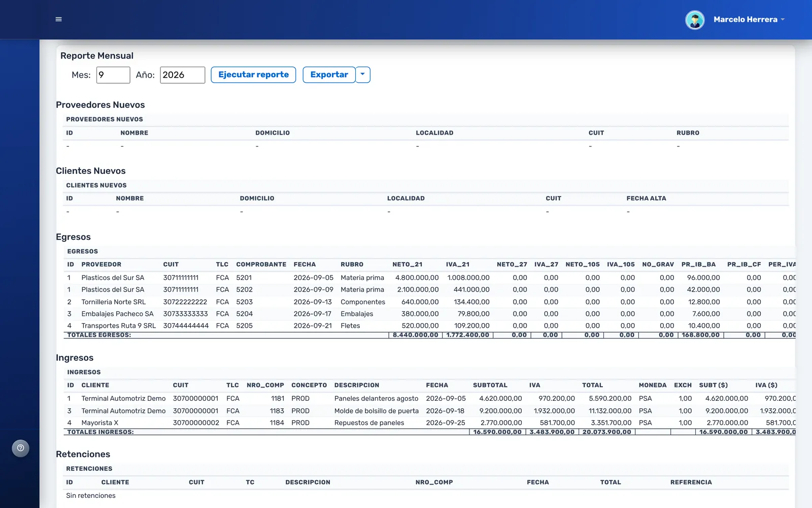Screen dimensions: 812x508
Task: Click Paneles delanteros agosto description
Action: [376, 399]
